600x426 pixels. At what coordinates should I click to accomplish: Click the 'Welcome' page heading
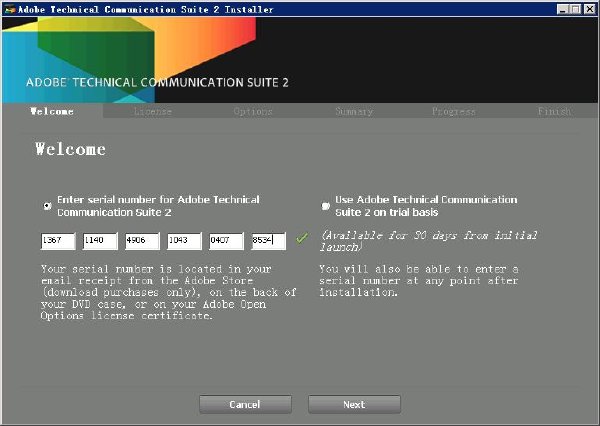point(70,149)
